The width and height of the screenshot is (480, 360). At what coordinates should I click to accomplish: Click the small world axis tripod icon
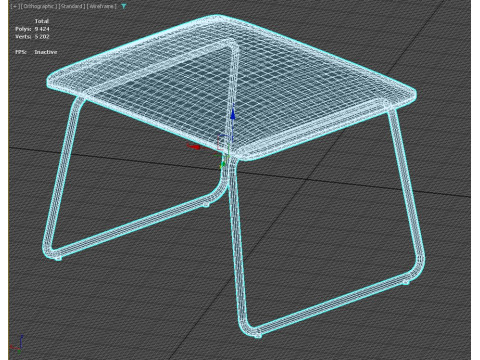[x=16, y=344]
